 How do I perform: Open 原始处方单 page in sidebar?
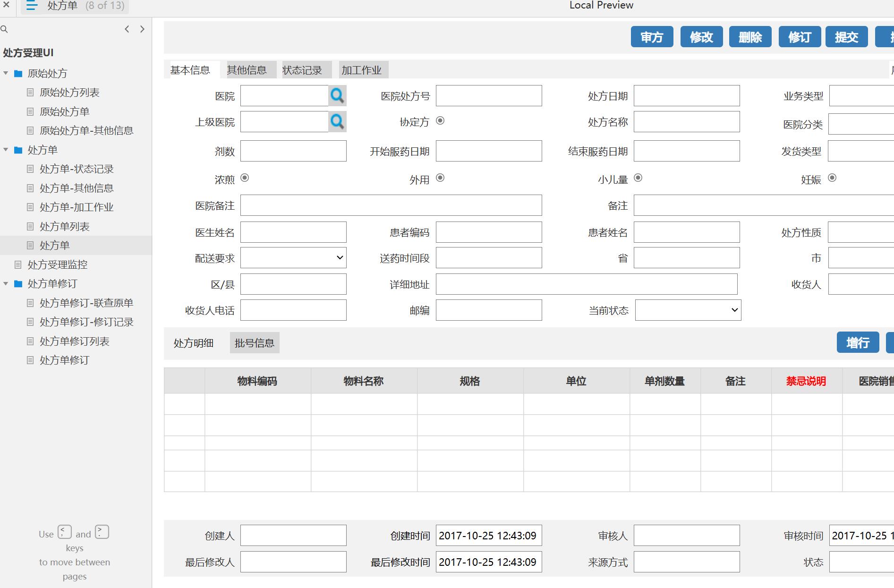coord(65,111)
